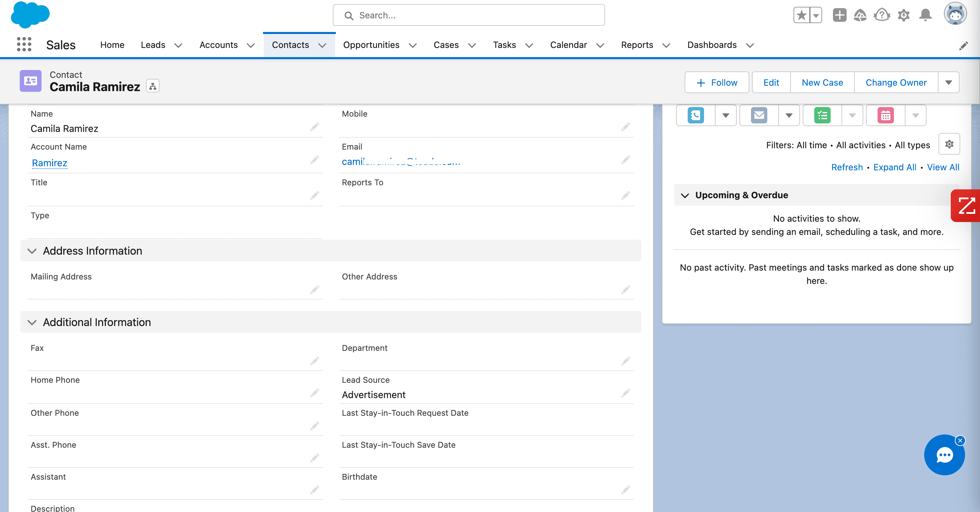Click the Change Owner button
980x512 pixels.
click(896, 83)
